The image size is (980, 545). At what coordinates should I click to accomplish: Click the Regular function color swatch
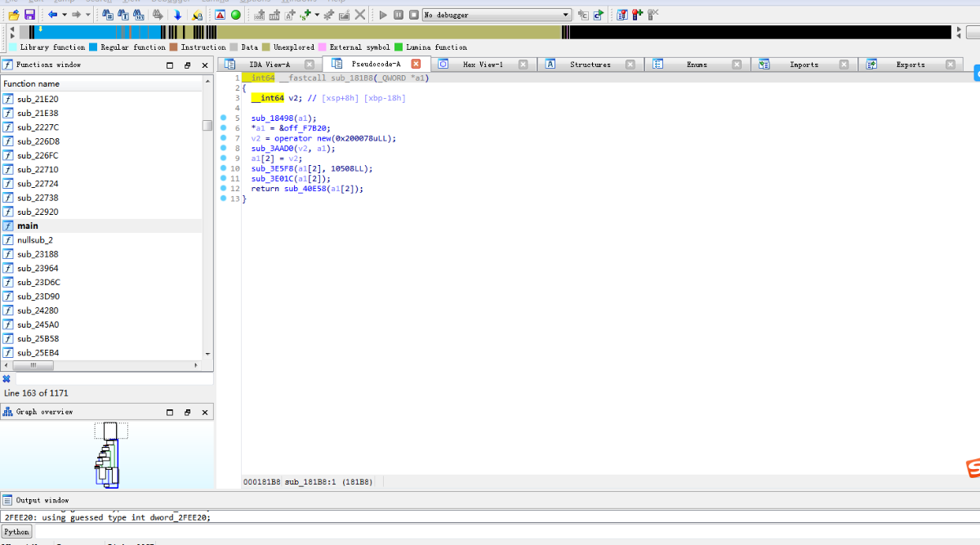(93, 47)
